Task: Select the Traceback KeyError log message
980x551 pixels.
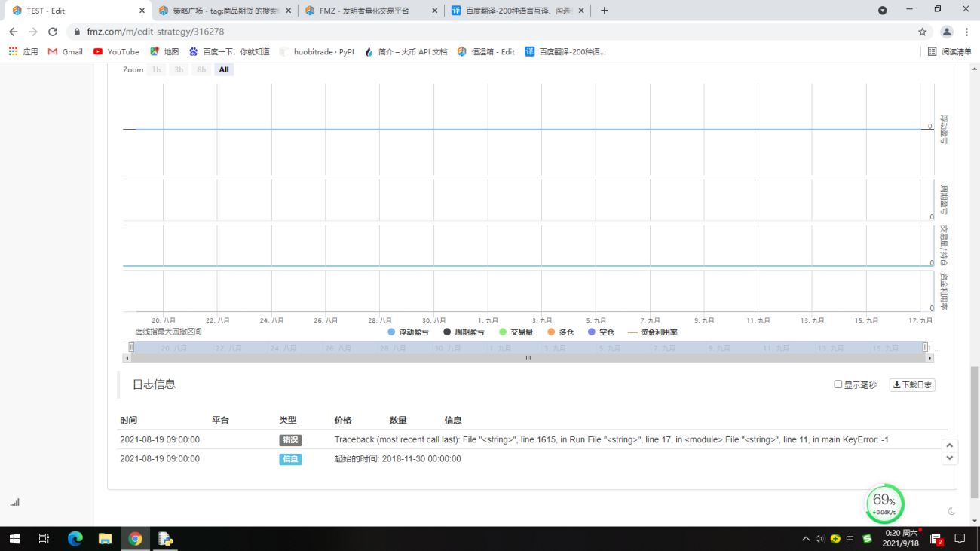Action: click(611, 439)
